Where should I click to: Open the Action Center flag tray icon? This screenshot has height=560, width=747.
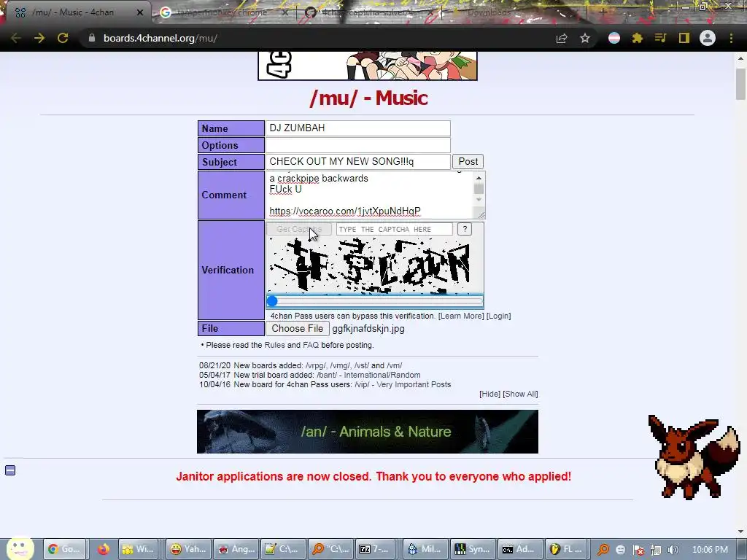pyautogui.click(x=638, y=550)
